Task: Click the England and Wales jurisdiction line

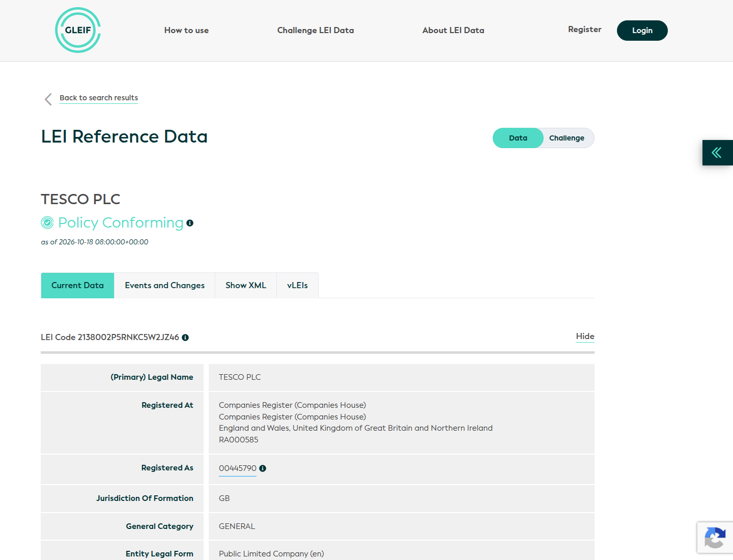Action: pos(356,428)
